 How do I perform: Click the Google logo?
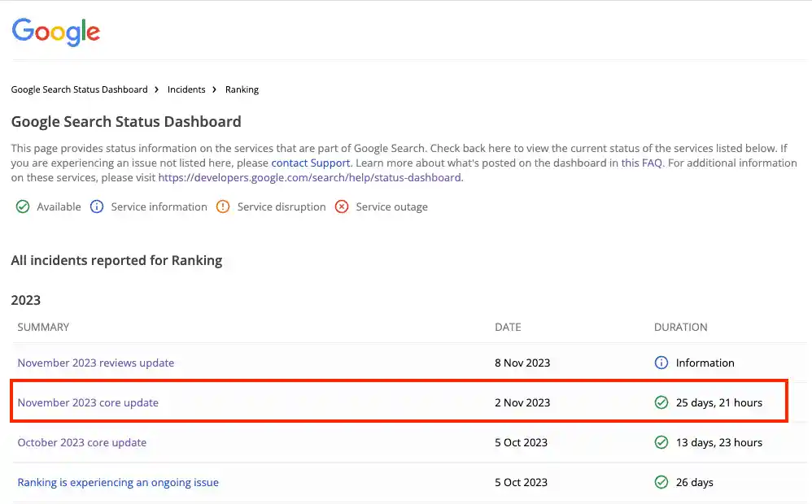point(56,32)
